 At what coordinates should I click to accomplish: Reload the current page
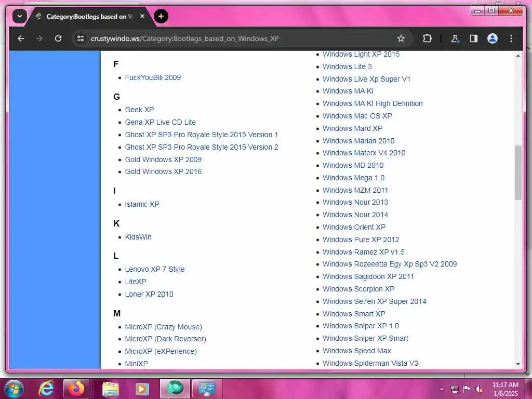pos(58,38)
